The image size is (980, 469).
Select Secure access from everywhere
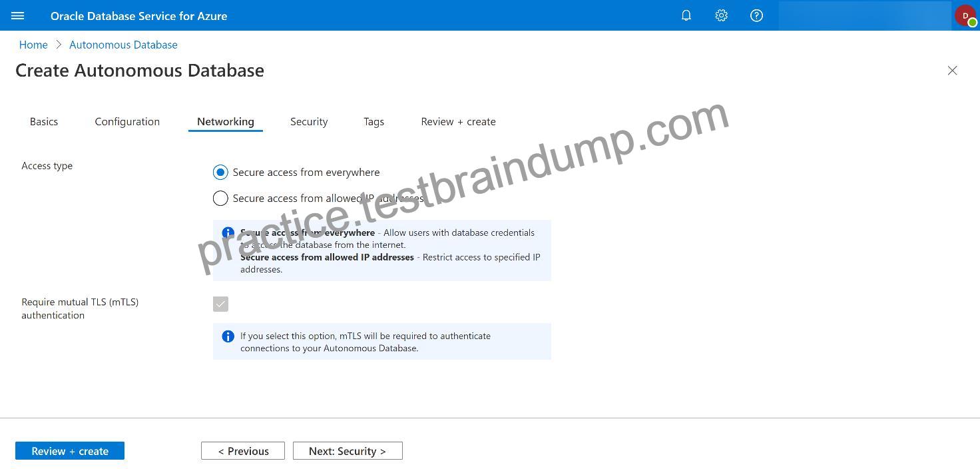[x=220, y=173]
